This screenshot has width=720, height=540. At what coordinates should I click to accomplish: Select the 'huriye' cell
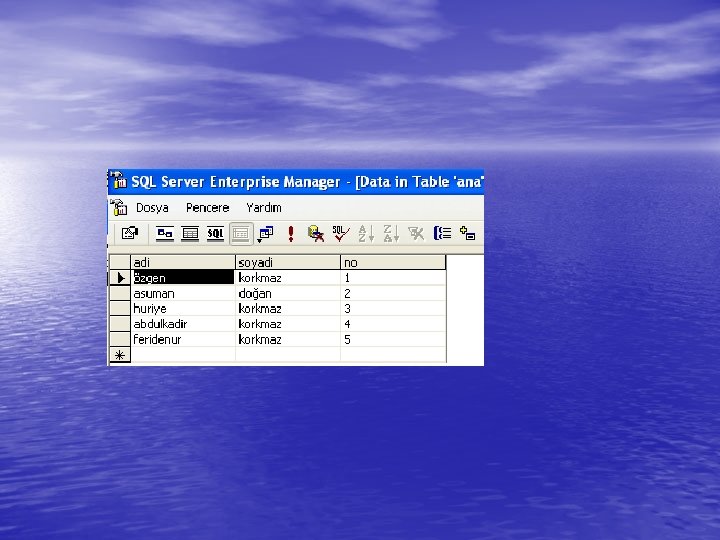point(183,309)
